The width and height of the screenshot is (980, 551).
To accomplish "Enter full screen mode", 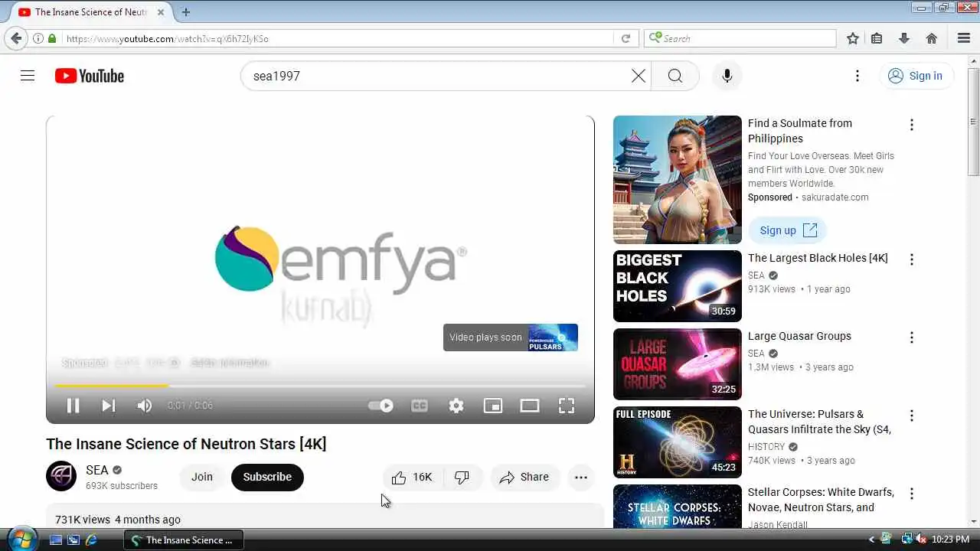I will point(567,406).
